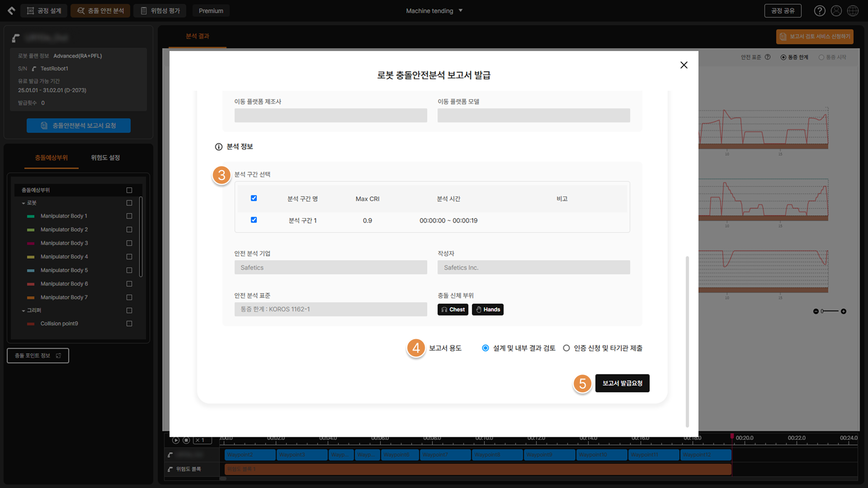
Task: Select 인증 신청 및 타기관 제출 radio option
Action: [x=566, y=348]
